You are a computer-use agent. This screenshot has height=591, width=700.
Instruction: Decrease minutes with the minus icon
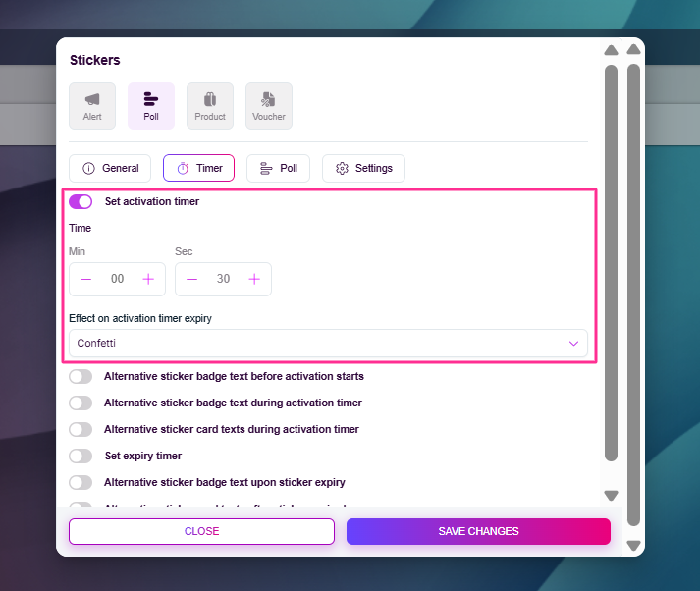pos(86,280)
